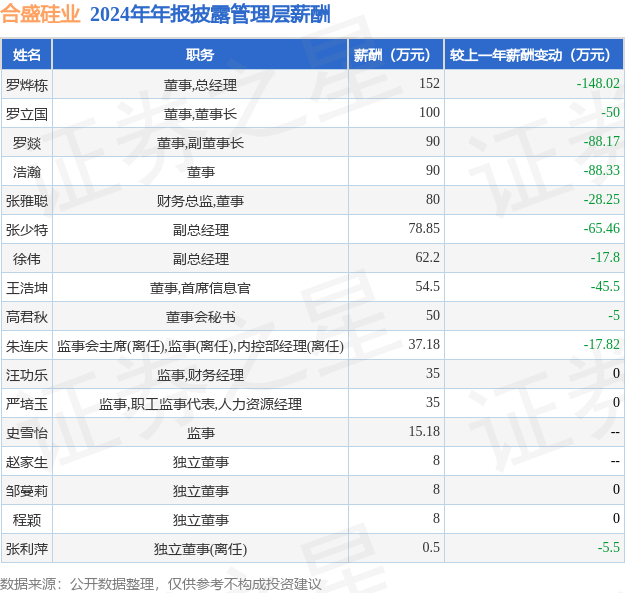The image size is (625, 593).
Task: Click the name cell 邹蔓莉
Action: coord(27,491)
